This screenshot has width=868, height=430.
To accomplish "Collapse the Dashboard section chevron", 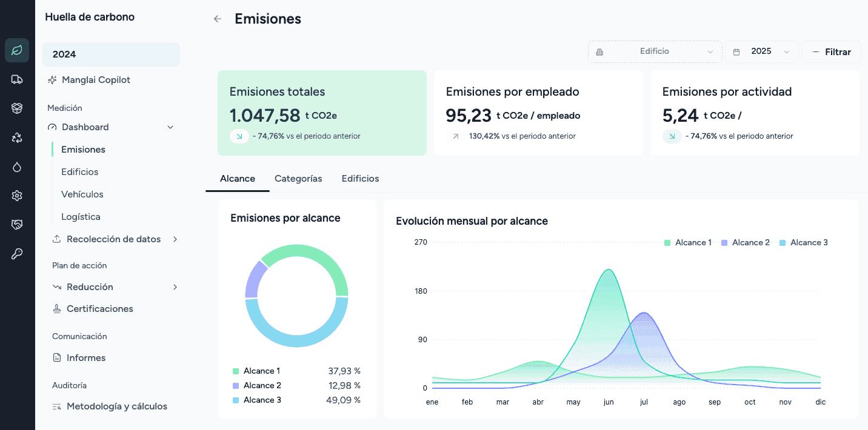I will tap(170, 127).
